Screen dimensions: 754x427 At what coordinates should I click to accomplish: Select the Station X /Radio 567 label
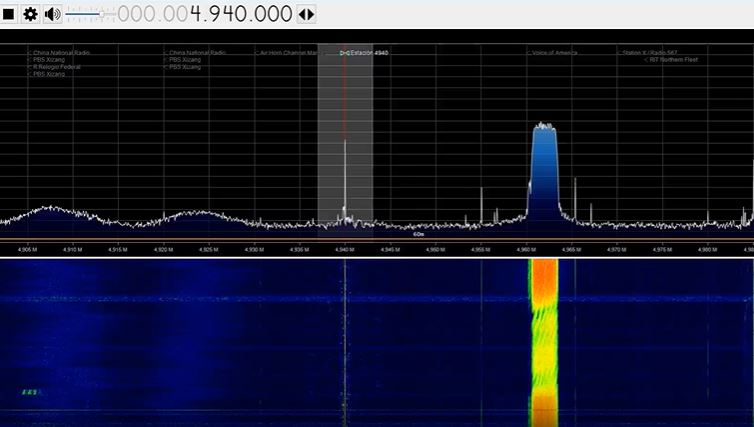point(647,53)
